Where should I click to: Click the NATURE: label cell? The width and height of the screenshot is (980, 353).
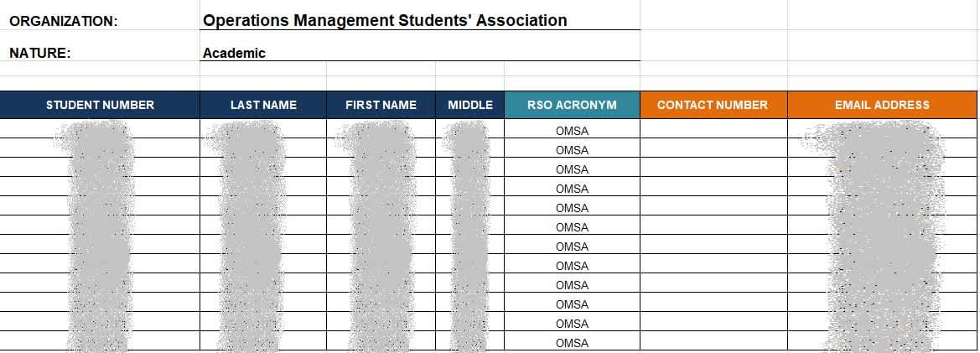click(x=100, y=53)
